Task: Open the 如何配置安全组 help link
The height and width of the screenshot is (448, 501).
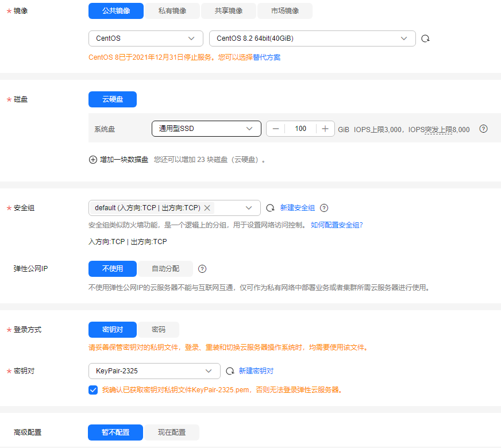Action: coord(337,225)
